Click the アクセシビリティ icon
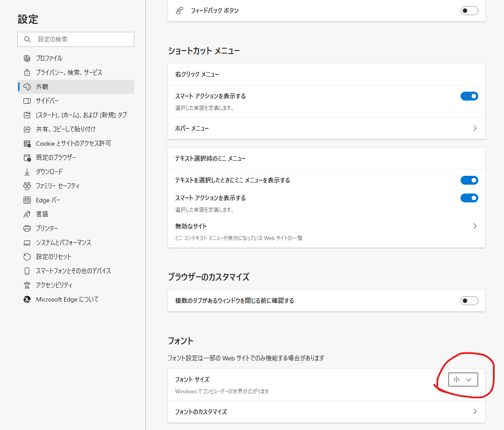This screenshot has width=504, height=430. [x=27, y=285]
